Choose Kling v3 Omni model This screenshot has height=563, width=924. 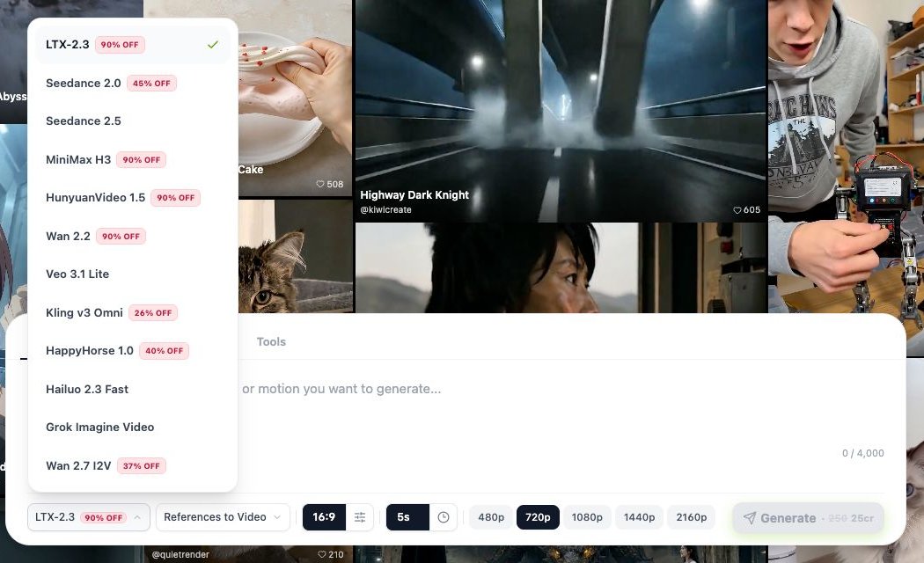pyautogui.click(x=133, y=312)
